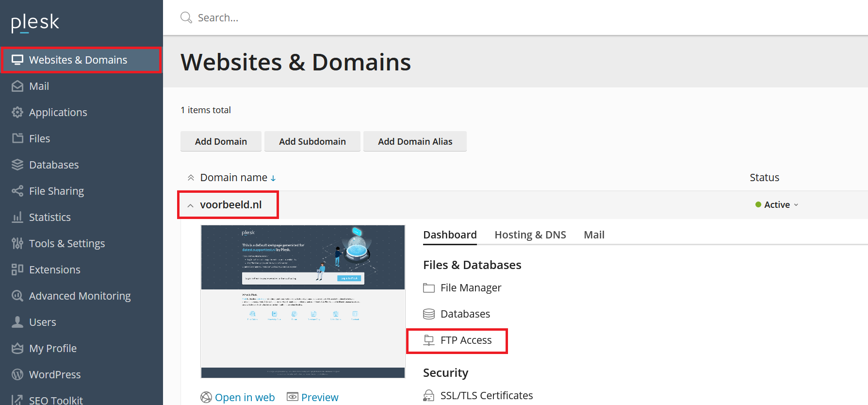Open the SSL/TLS Certificates link

[x=487, y=396]
